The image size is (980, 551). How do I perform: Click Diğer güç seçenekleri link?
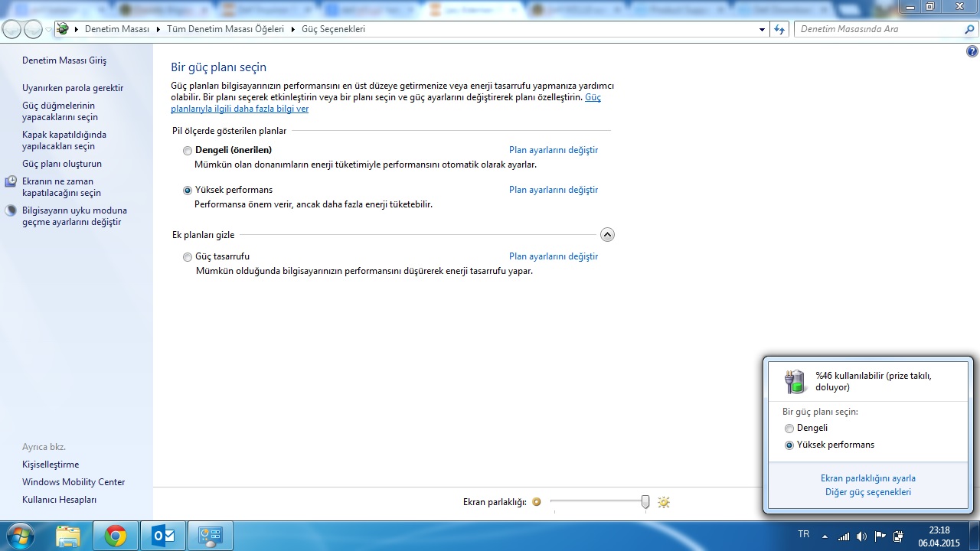coord(867,492)
